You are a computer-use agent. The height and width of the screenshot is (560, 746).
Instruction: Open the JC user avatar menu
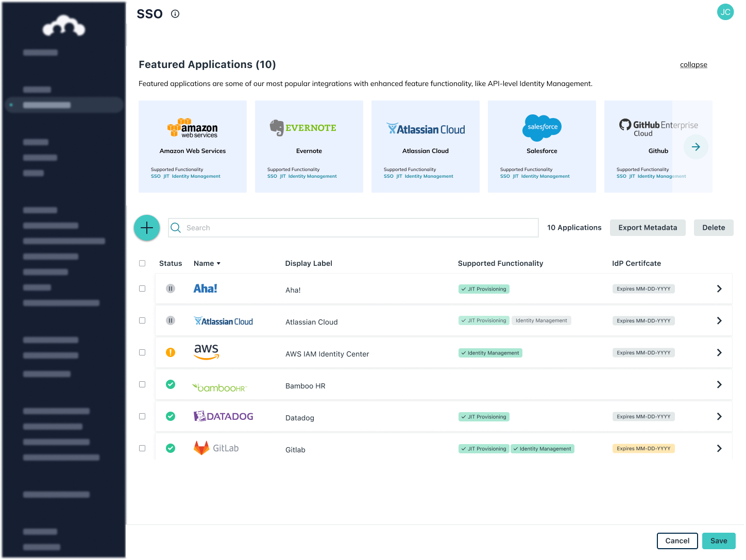(x=725, y=12)
